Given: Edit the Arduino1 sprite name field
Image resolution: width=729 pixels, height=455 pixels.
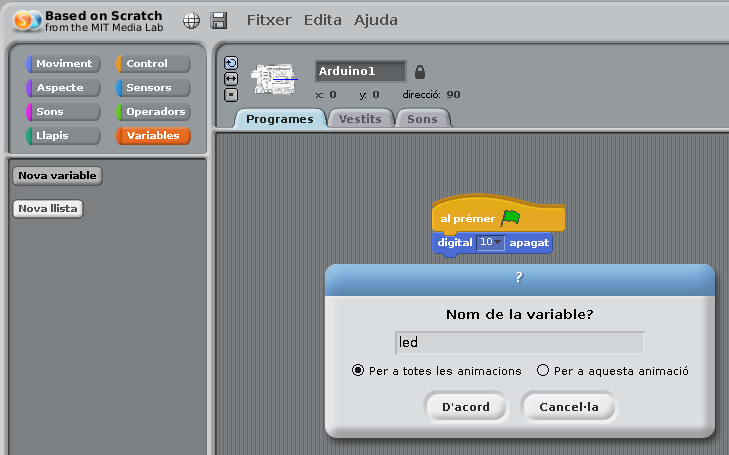Looking at the screenshot, I should 361,71.
